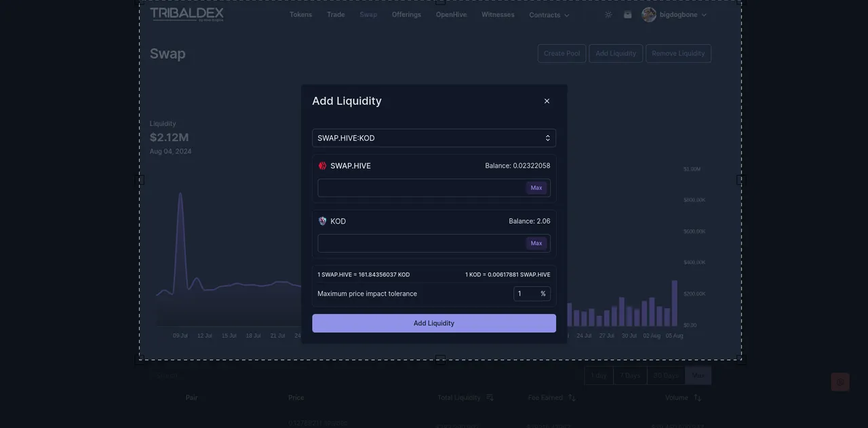Select the 30 Days chart range
Image resolution: width=868 pixels, height=428 pixels.
click(x=666, y=375)
